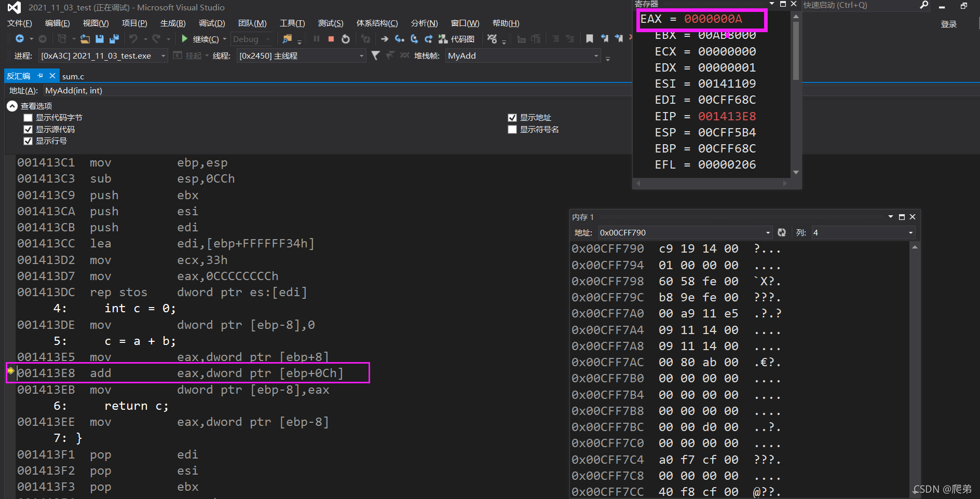The width and height of the screenshot is (980, 499).
Task: Open the 文件(F) menu
Action: tap(20, 23)
